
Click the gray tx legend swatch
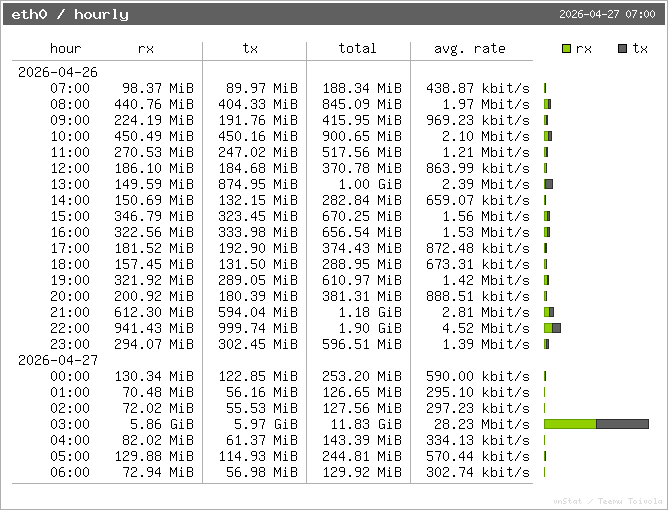623,49
